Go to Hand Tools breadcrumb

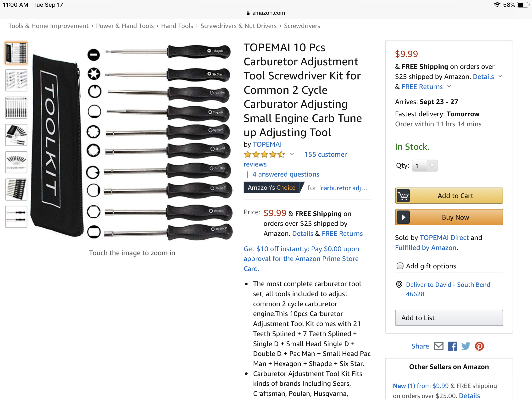177,26
